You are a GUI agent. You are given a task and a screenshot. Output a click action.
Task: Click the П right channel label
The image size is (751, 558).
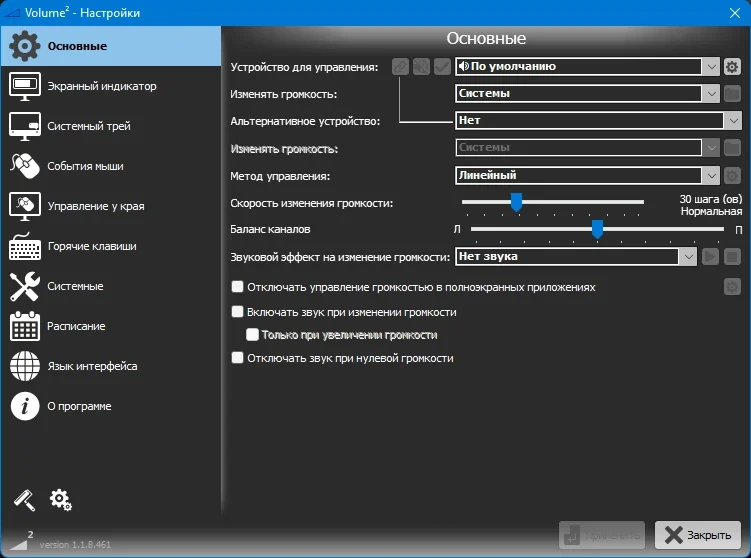tap(739, 230)
